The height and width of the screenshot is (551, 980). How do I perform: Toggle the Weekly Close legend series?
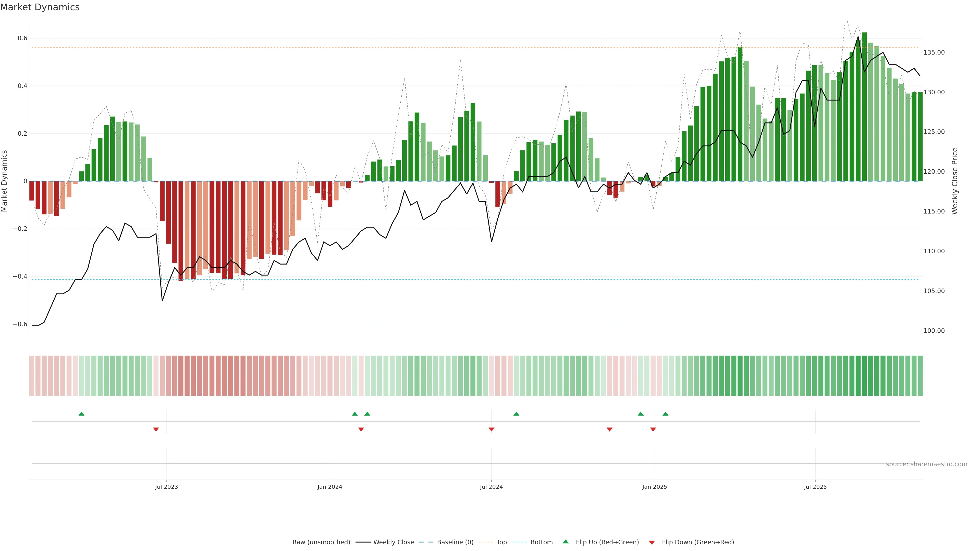point(393,542)
